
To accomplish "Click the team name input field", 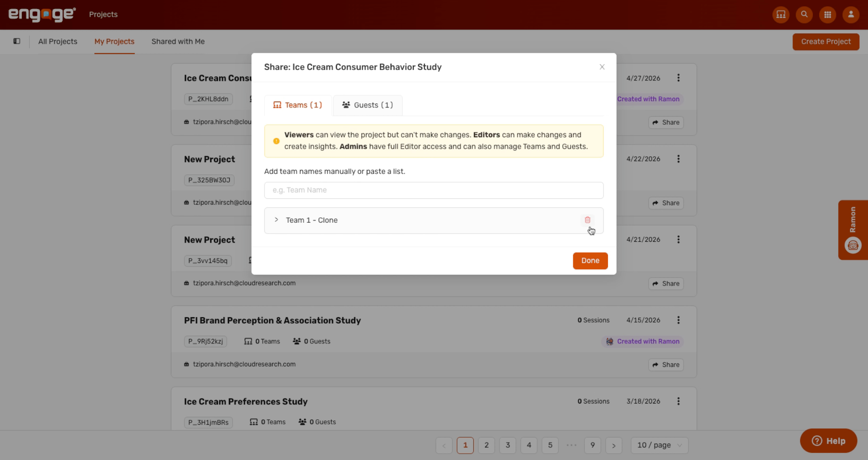I will [434, 190].
